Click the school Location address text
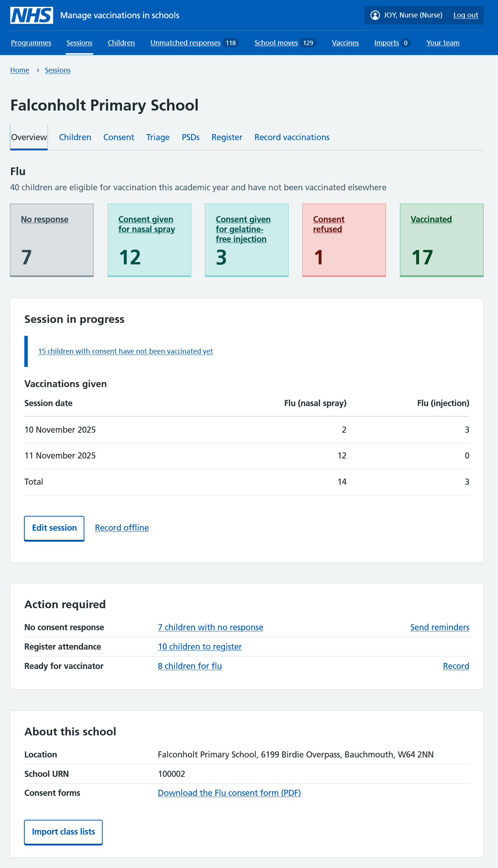This screenshot has height=868, width=498. tap(296, 754)
